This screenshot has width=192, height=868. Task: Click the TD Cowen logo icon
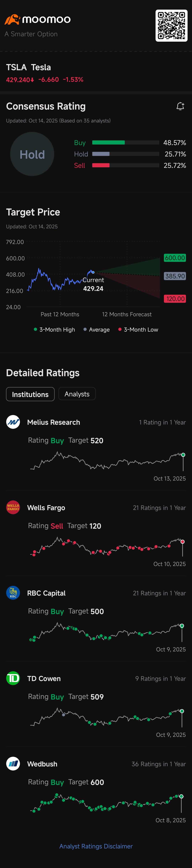click(13, 678)
